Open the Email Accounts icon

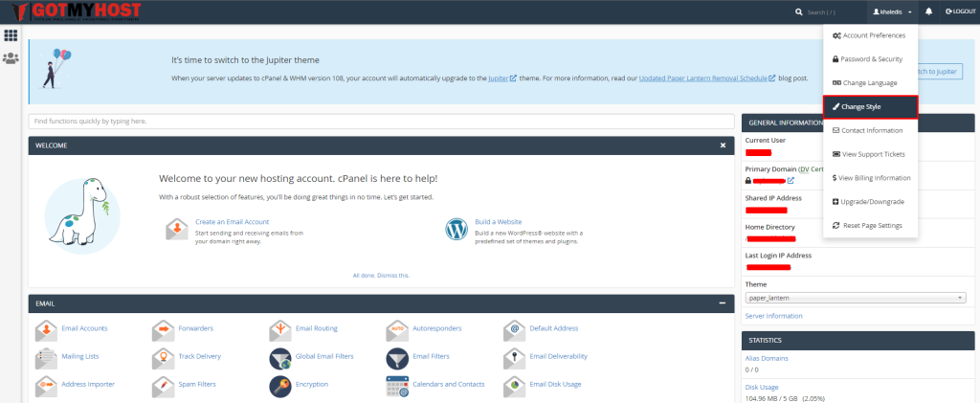(46, 330)
